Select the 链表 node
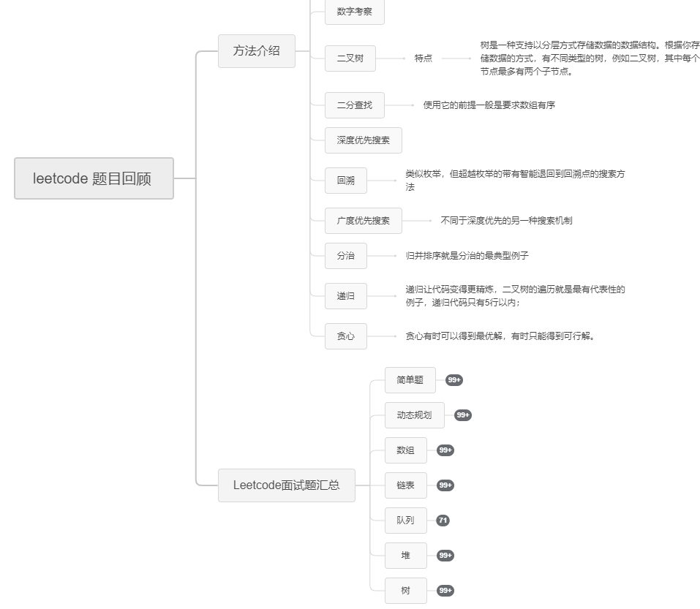This screenshot has height=609, width=700. click(x=406, y=485)
